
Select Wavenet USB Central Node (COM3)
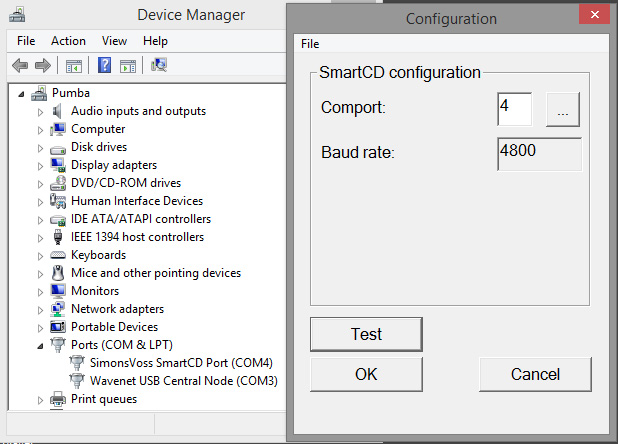tap(183, 381)
